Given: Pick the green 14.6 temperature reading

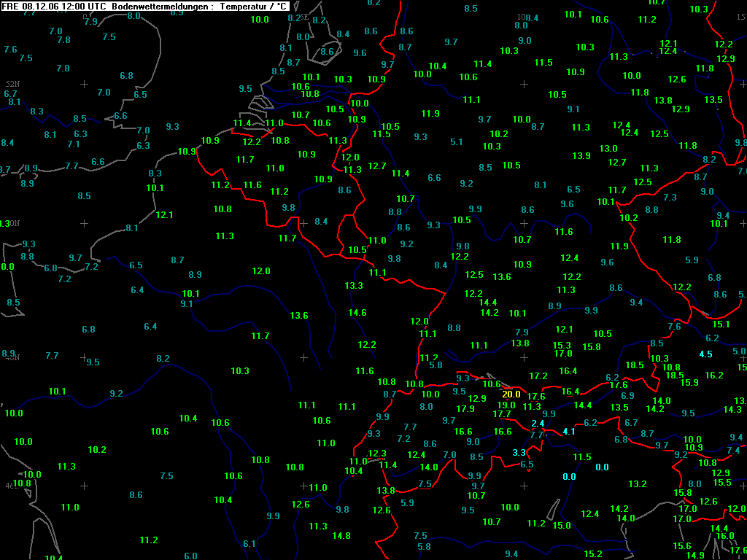Looking at the screenshot, I should pos(357,313).
